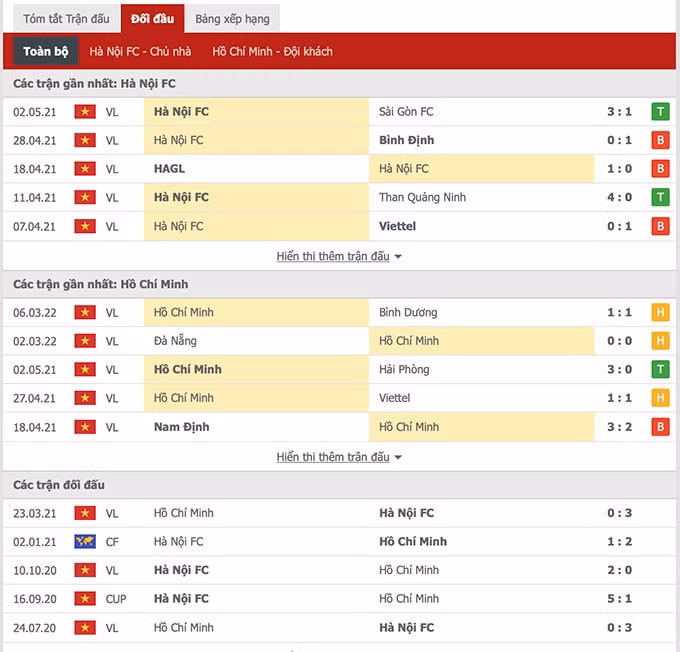Click the world map CF flag on 02.01.21 row
Image resolution: width=680 pixels, height=652 pixels.
(x=85, y=542)
